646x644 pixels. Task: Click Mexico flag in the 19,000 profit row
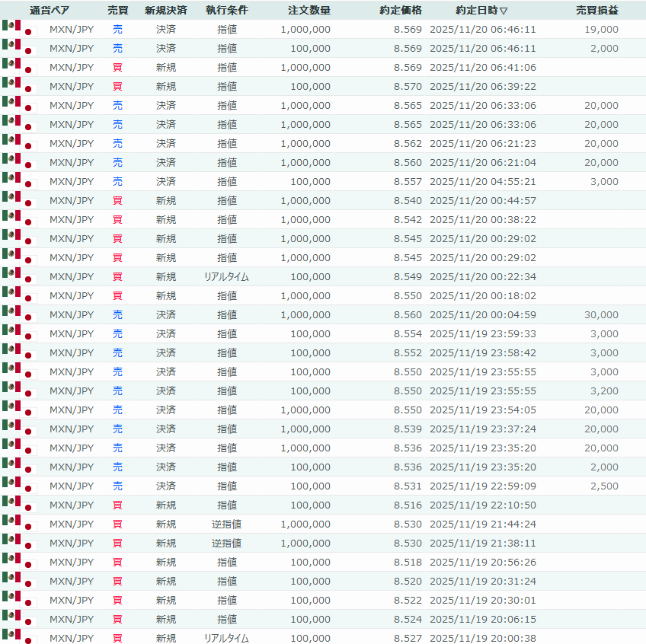tap(11, 26)
